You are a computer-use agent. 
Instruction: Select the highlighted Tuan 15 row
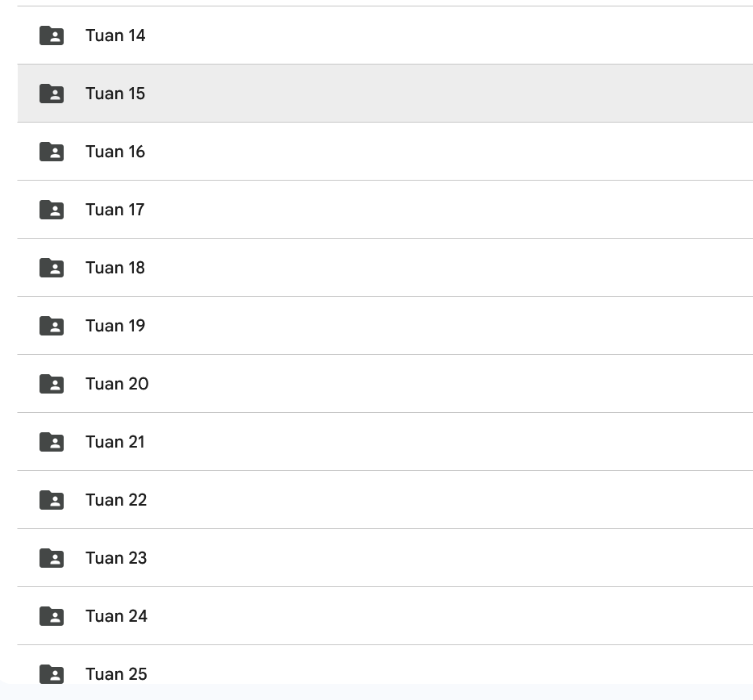pyautogui.click(x=385, y=94)
